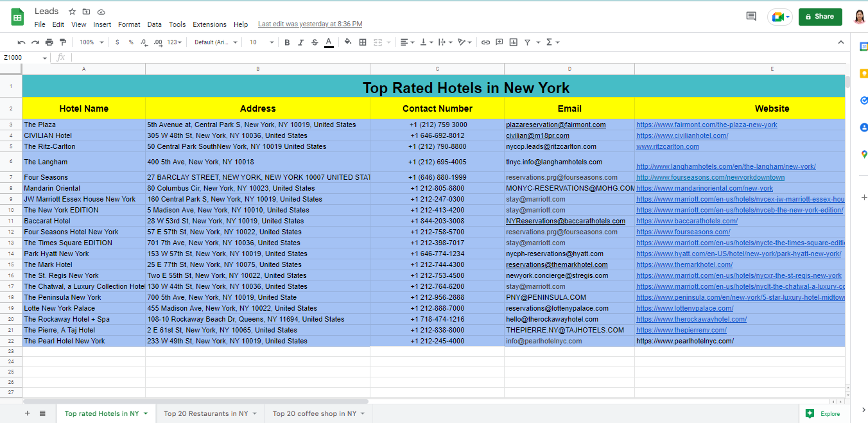
Task: Click the Redo icon
Action: tap(35, 42)
